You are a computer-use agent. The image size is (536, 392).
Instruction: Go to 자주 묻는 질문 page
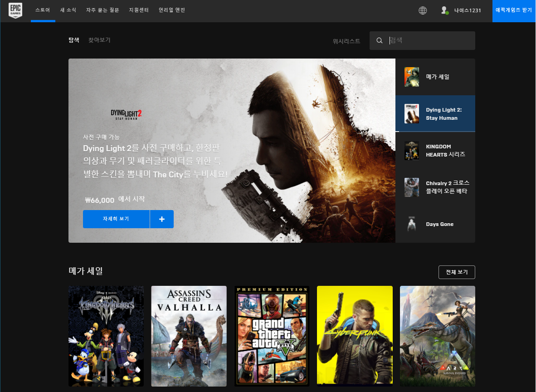pyautogui.click(x=102, y=10)
